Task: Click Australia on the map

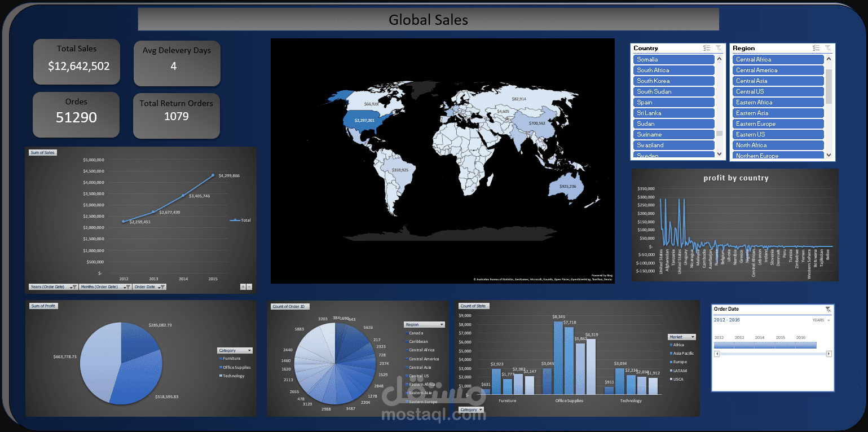Action: (x=566, y=188)
